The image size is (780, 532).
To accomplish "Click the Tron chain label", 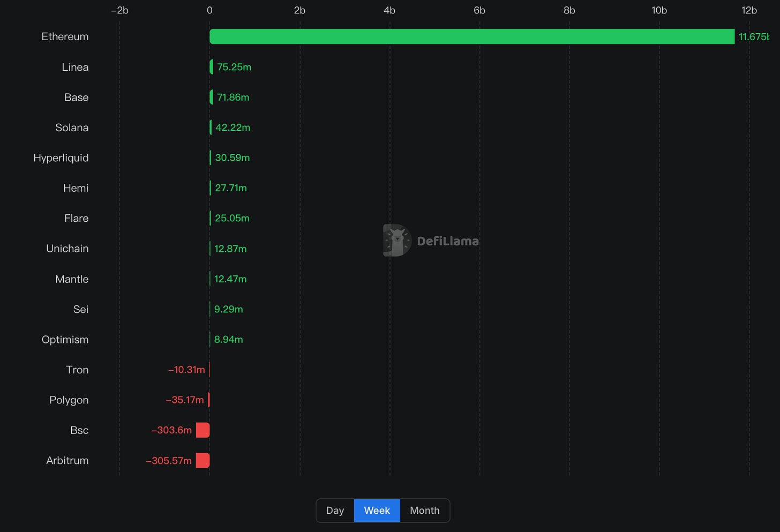I will click(x=77, y=370).
